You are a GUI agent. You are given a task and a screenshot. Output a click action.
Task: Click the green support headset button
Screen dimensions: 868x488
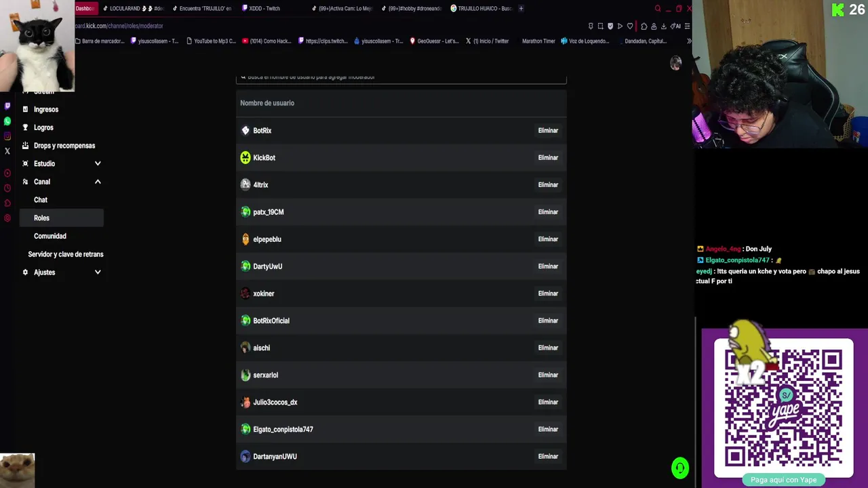(680, 468)
